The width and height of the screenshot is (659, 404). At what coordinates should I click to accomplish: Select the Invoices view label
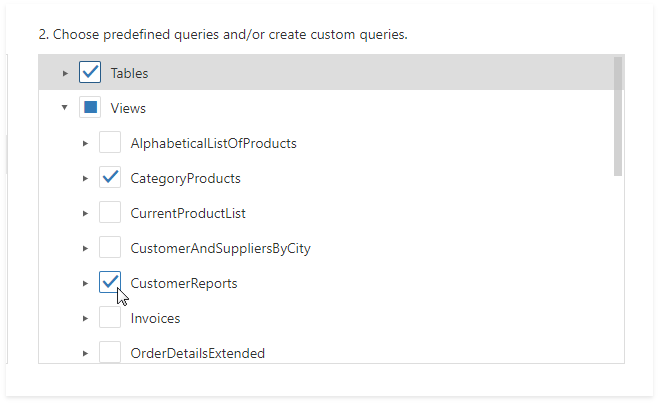point(155,318)
